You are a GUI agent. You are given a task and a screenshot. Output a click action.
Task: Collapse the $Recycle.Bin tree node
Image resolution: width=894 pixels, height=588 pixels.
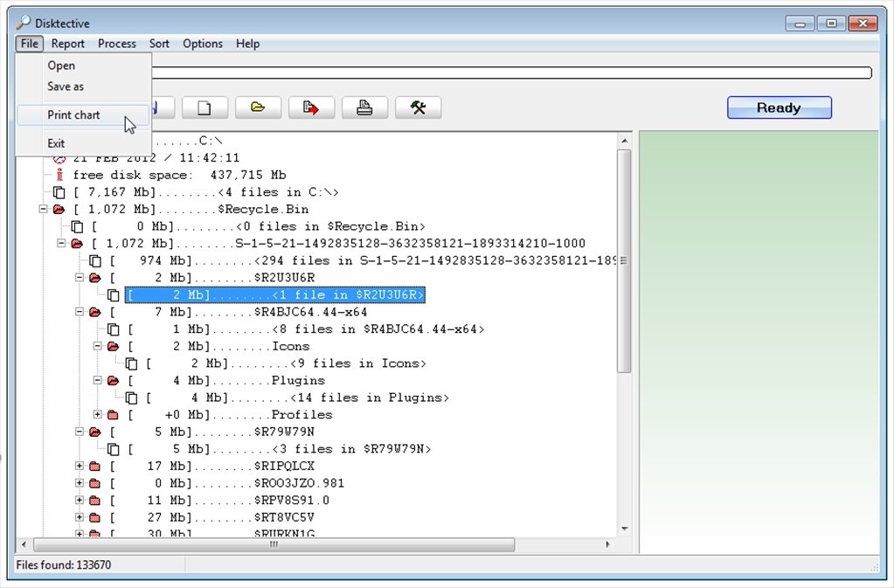[43, 209]
